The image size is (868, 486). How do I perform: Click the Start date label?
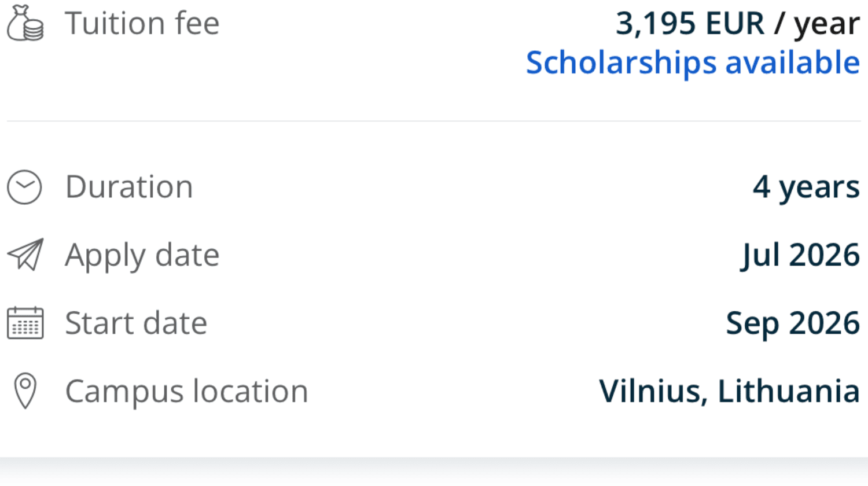136,323
